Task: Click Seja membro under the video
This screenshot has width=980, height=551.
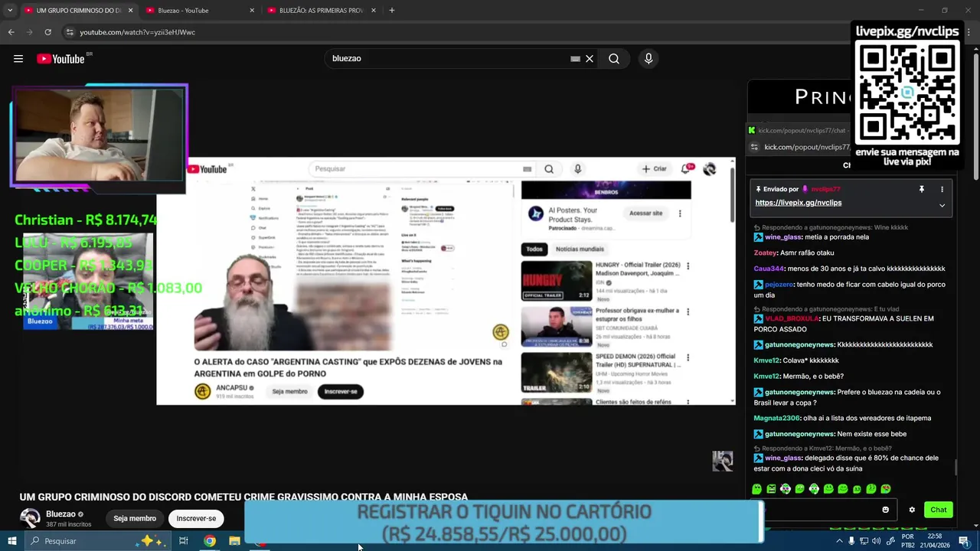Action: point(135,518)
